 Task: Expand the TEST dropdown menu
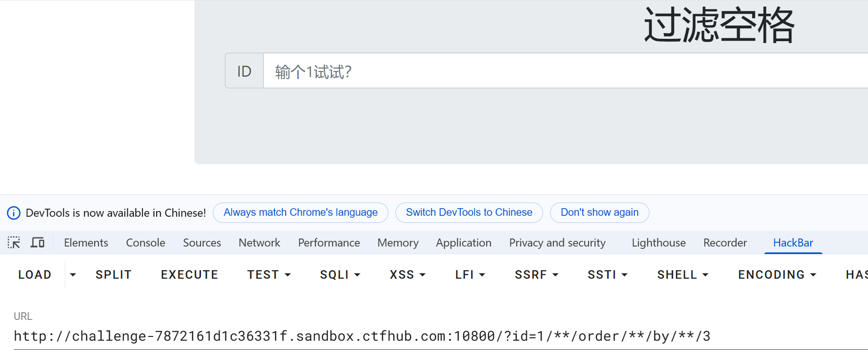tap(269, 274)
